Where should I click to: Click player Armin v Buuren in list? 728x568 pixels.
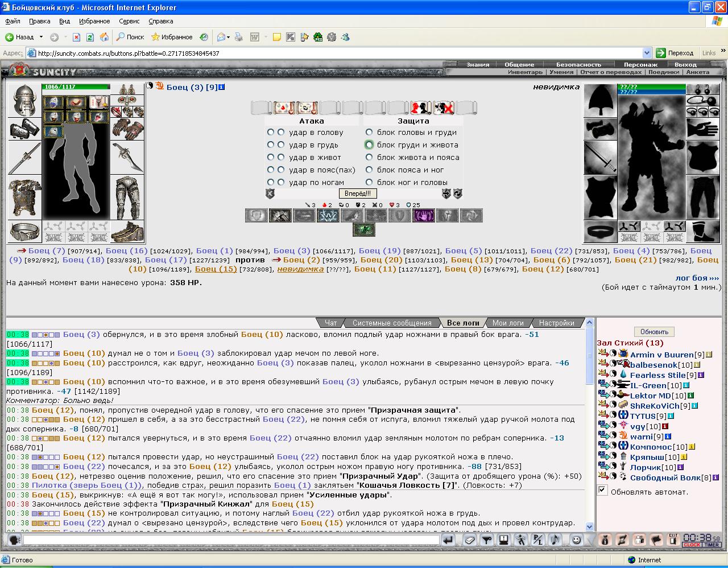(x=662, y=355)
